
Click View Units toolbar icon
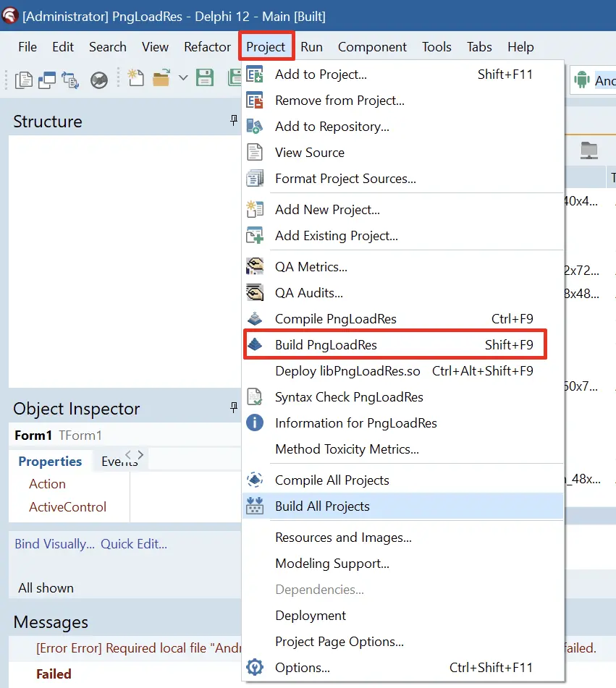(24, 80)
